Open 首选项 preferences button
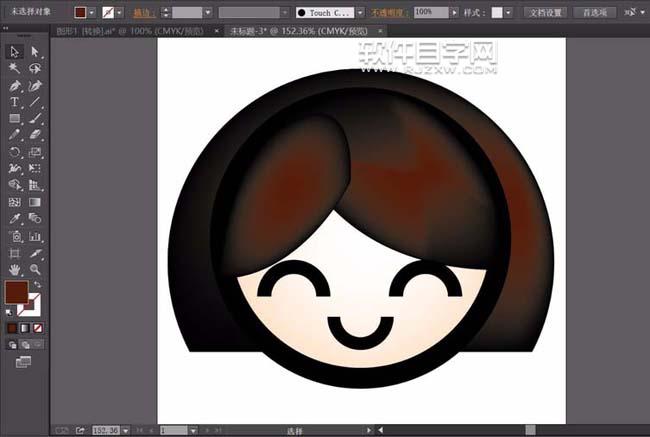The image size is (650, 437). [593, 13]
